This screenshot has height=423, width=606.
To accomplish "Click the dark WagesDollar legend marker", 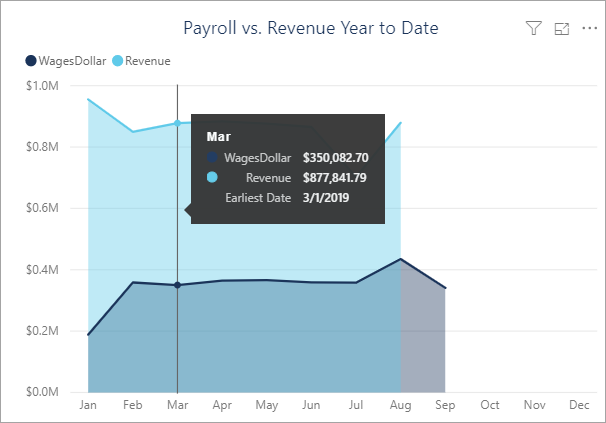I will [x=30, y=61].
